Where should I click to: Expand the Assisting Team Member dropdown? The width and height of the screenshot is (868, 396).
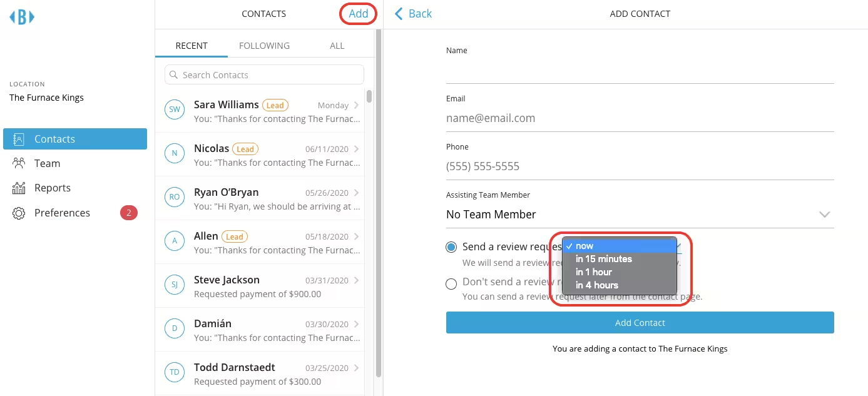pyautogui.click(x=640, y=215)
